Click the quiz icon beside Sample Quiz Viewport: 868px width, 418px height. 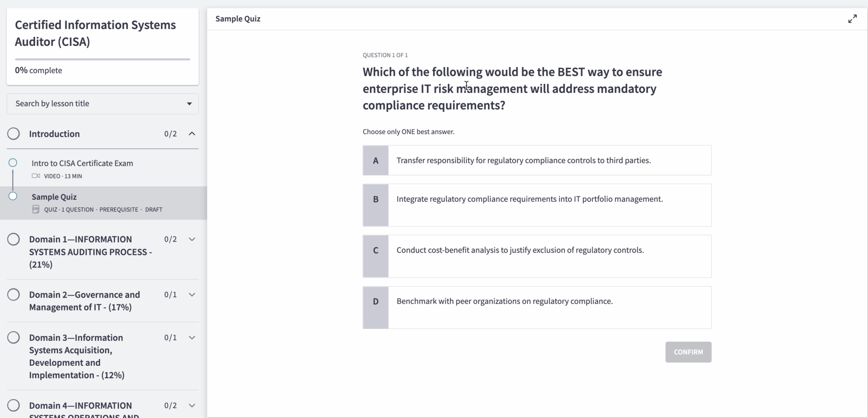point(36,209)
